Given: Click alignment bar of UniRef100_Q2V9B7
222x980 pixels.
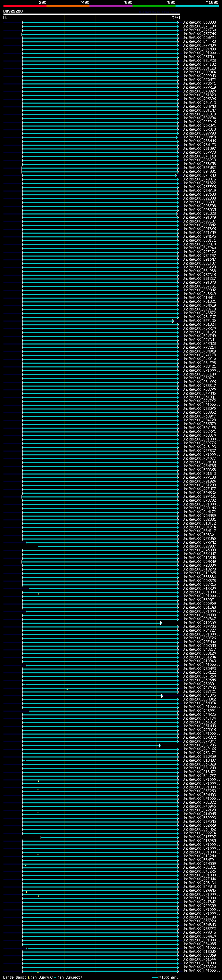Looking at the screenshot, I should click(x=108, y=547).
